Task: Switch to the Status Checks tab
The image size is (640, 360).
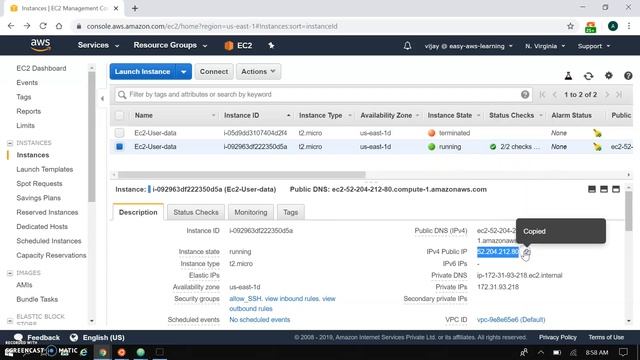Action: click(x=196, y=212)
